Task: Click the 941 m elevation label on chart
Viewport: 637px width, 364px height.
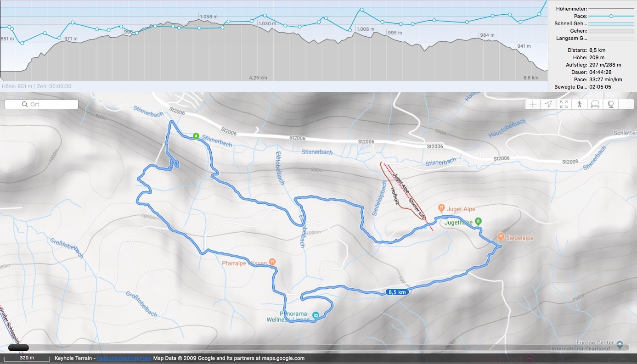Action: (524, 46)
